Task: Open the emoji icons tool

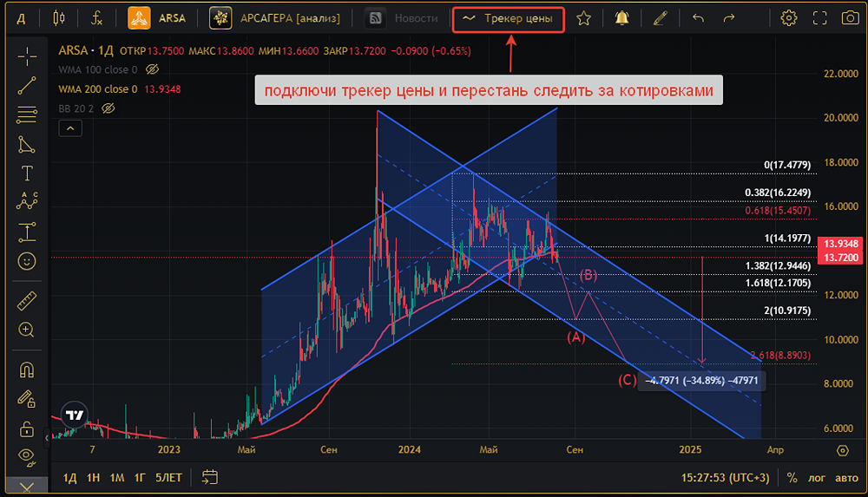Action: pyautogui.click(x=27, y=261)
